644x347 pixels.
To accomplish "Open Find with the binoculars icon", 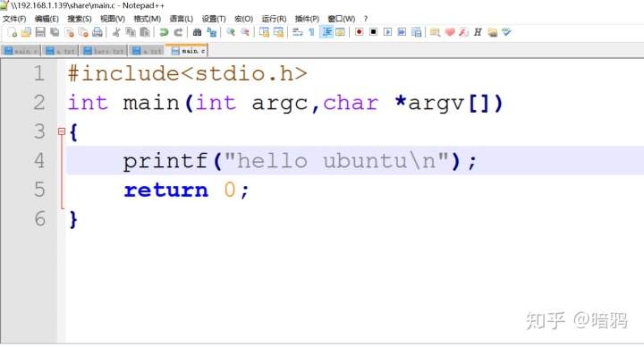I will pyautogui.click(x=197, y=32).
